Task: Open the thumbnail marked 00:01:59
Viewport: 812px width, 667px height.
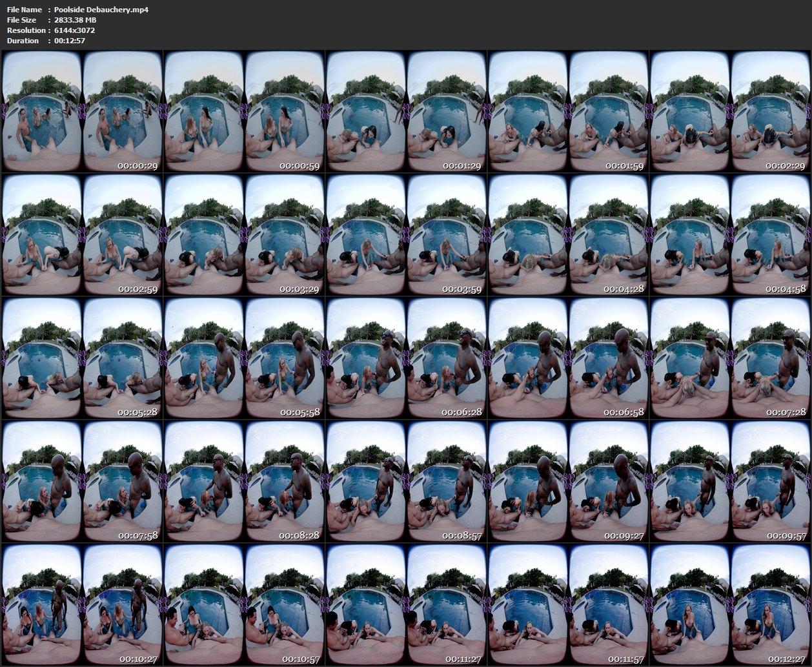Action: click(568, 111)
